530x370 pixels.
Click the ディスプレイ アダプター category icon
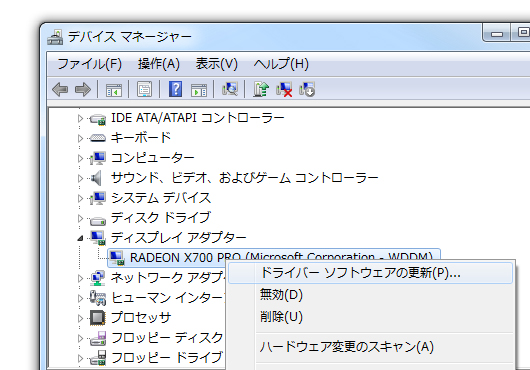pos(98,238)
